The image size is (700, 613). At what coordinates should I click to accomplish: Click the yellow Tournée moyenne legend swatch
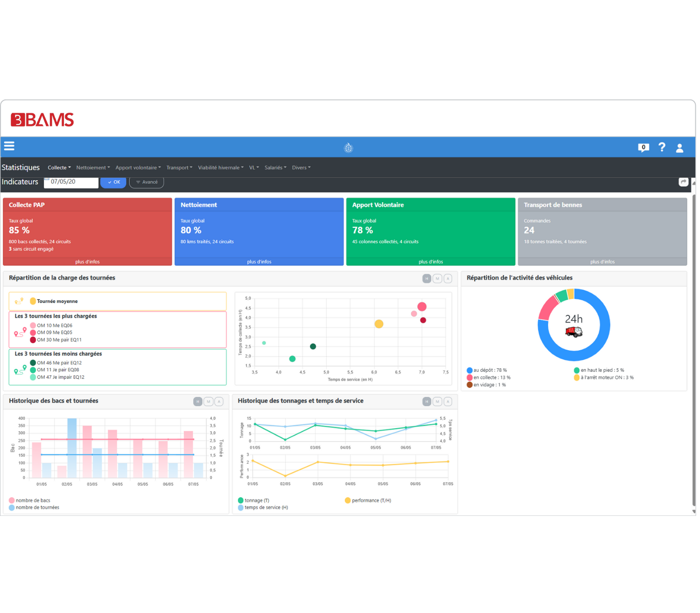pyautogui.click(x=33, y=301)
